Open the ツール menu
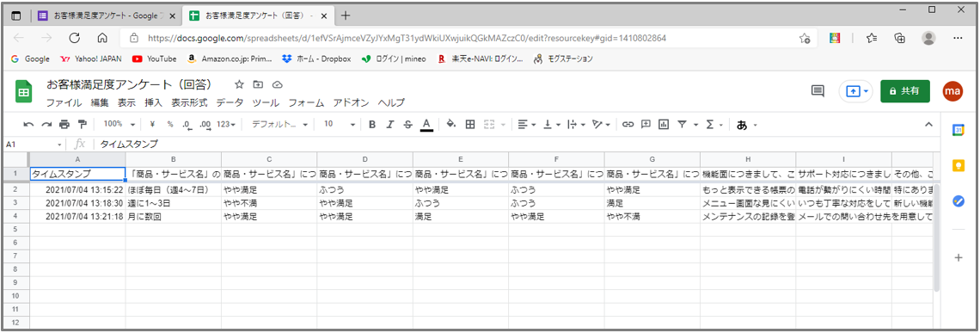The image size is (980, 333). pyautogui.click(x=266, y=102)
